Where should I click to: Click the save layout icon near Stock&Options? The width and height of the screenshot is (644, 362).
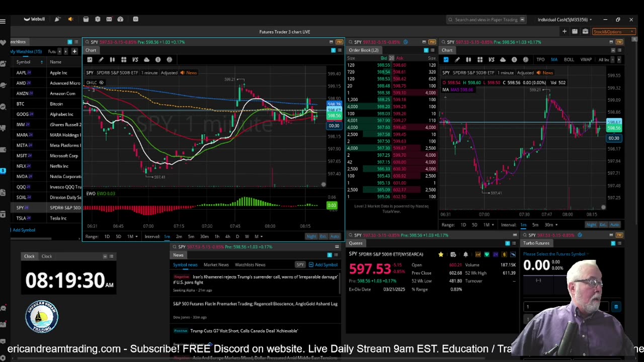(575, 32)
